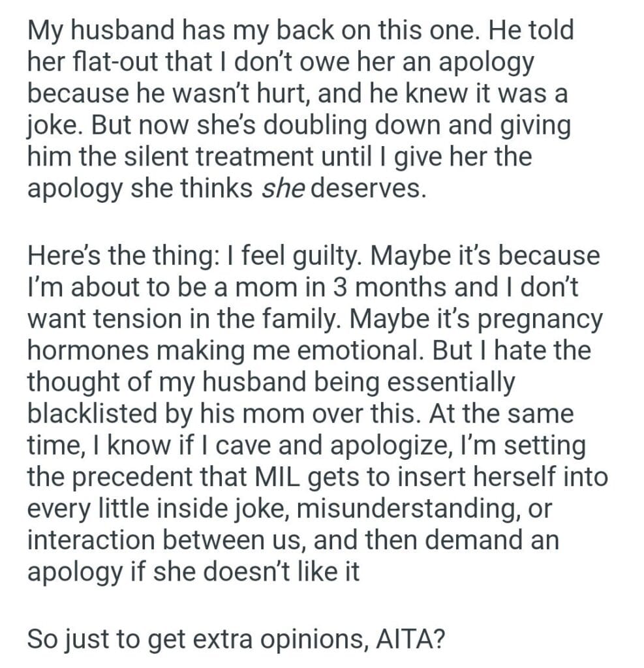Click the italicized word "she"
The image size is (644, 668).
point(284,189)
